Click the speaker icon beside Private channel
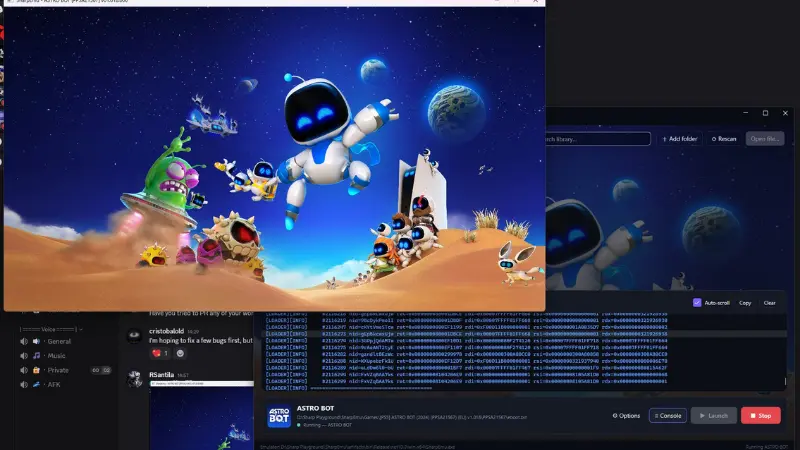The height and width of the screenshot is (450, 800). click(23, 370)
